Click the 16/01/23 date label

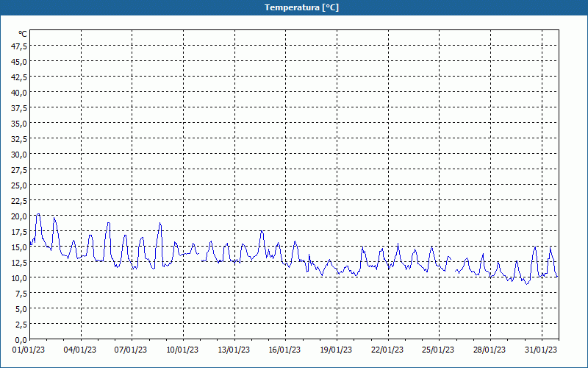coord(284,350)
